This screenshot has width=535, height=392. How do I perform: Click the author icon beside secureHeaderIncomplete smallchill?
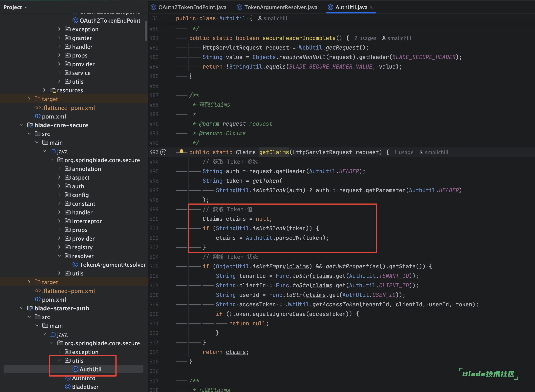pos(384,38)
